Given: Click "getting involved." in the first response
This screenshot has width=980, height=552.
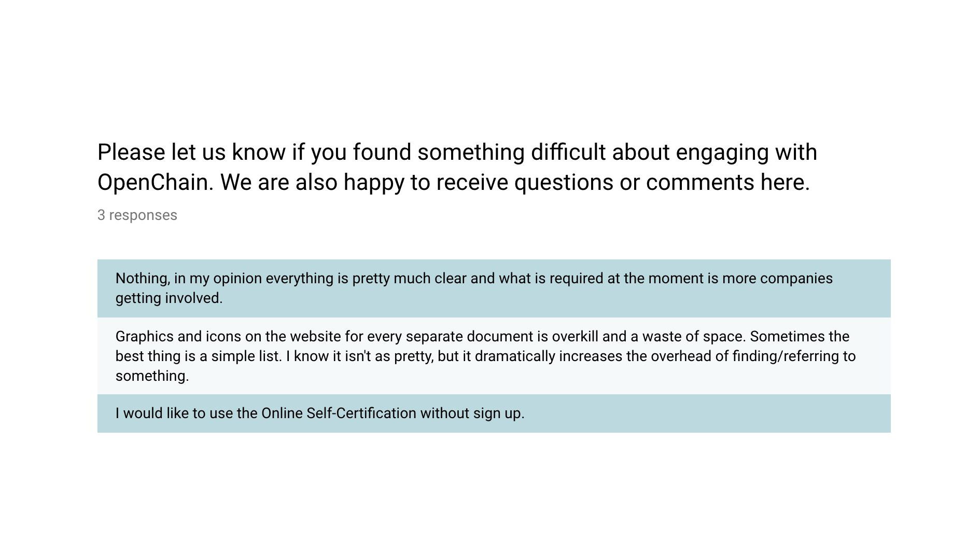Looking at the screenshot, I should point(169,298).
